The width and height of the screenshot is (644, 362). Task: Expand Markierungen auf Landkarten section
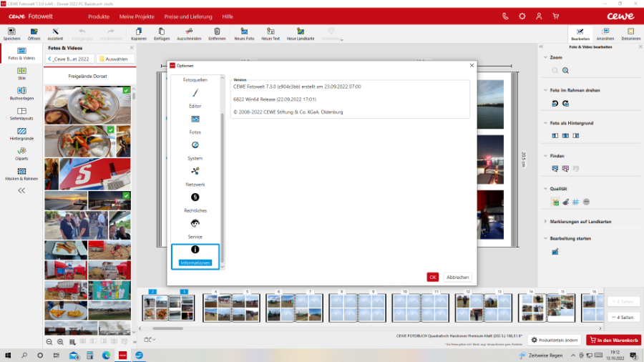tap(545, 222)
